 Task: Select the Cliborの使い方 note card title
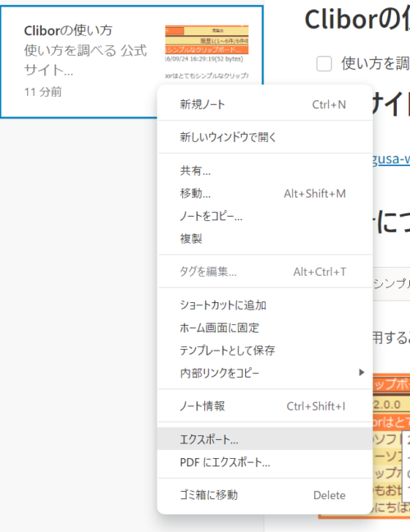click(68, 30)
